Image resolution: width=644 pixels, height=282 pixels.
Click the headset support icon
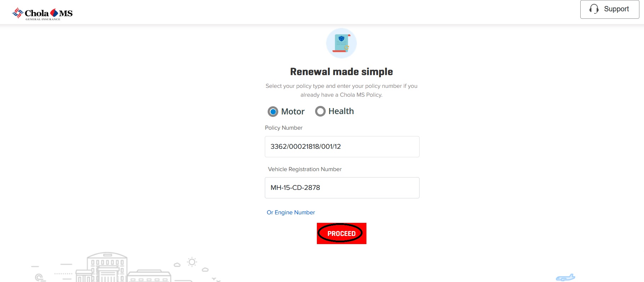click(x=594, y=9)
